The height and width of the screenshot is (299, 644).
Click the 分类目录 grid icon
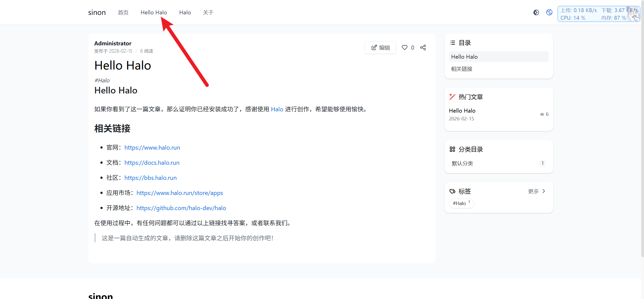(x=452, y=149)
